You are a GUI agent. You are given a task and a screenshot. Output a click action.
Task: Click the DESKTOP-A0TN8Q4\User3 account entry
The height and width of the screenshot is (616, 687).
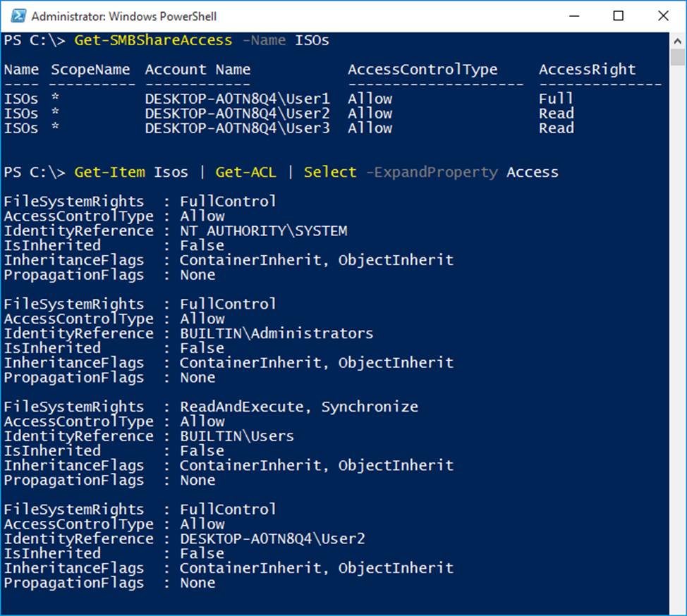[237, 128]
